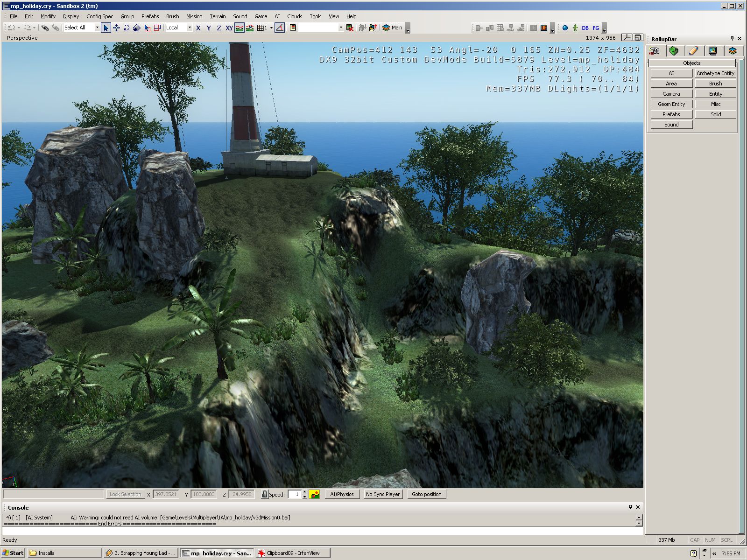Click the Start button in taskbar

click(x=13, y=553)
